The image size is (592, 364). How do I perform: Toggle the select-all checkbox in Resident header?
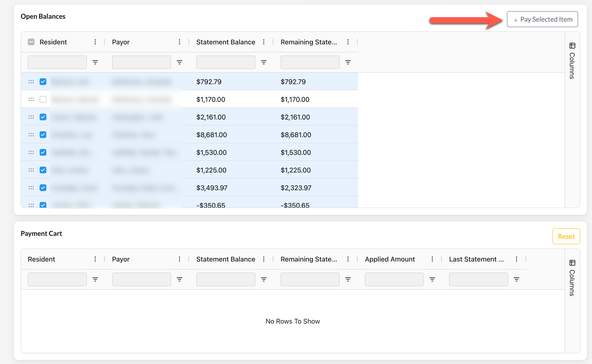click(31, 42)
